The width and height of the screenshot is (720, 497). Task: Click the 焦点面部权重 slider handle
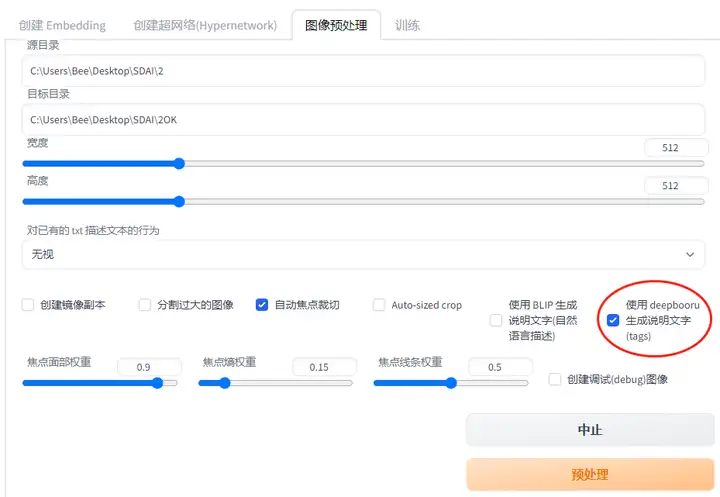(158, 383)
